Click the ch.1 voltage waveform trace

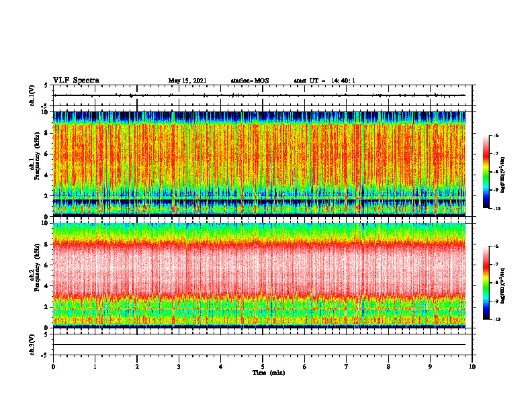(259, 95)
